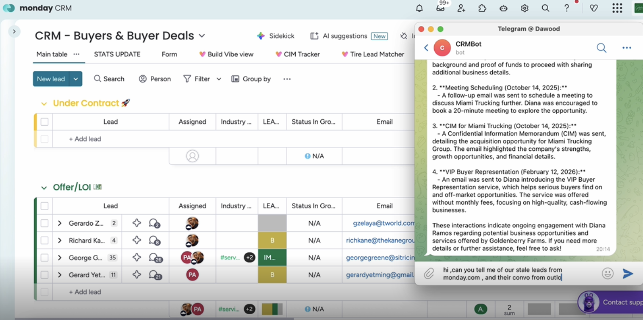Image resolution: width=644 pixels, height=321 pixels.
Task: Collapse the Under Contract group
Action: [x=44, y=103]
